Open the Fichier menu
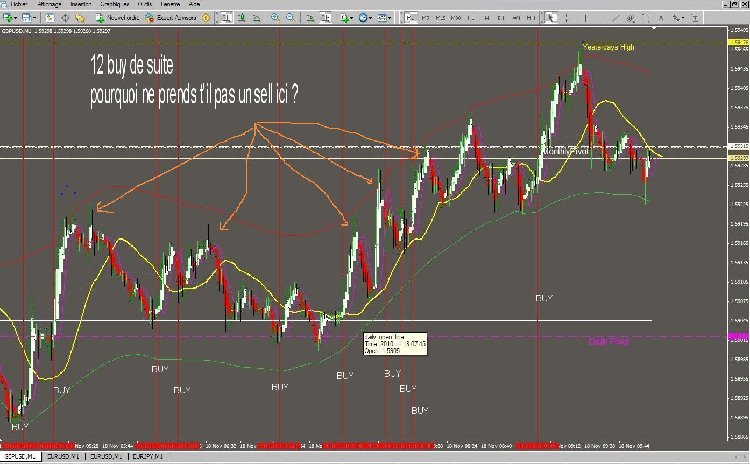The width and height of the screenshot is (750, 464). click(x=19, y=4)
